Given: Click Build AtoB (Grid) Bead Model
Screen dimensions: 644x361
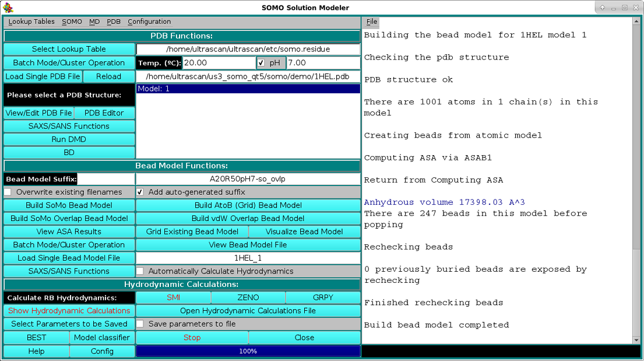Looking at the screenshot, I should pos(248,205).
